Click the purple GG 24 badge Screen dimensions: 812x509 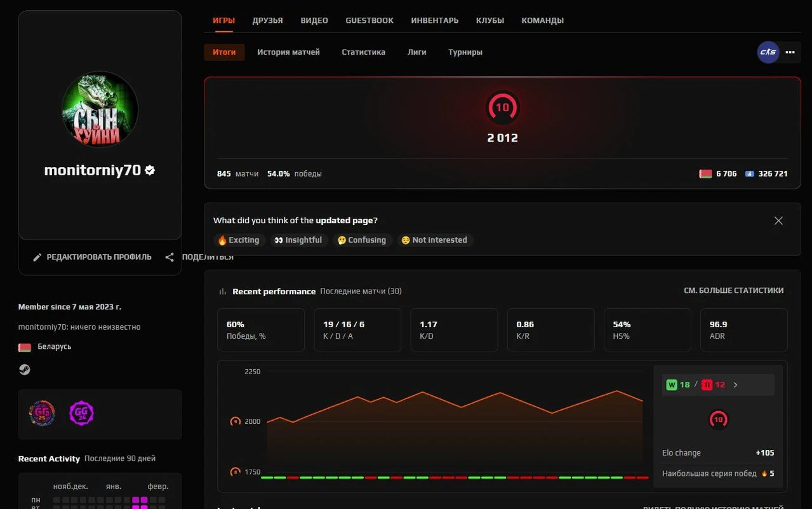pos(81,414)
